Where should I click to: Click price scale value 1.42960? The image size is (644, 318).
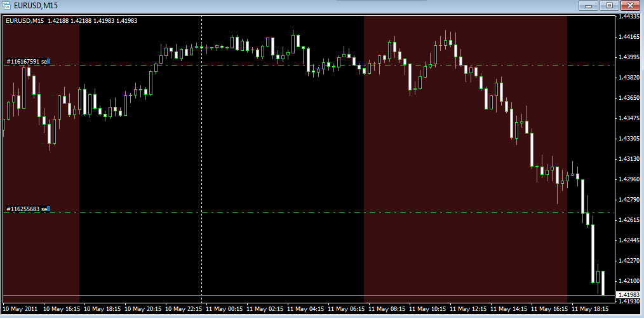click(628, 179)
